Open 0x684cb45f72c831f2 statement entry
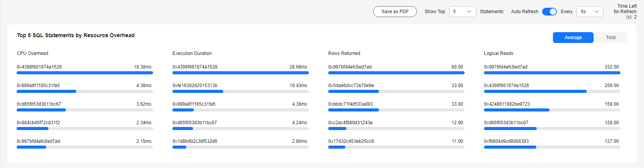 point(38,123)
